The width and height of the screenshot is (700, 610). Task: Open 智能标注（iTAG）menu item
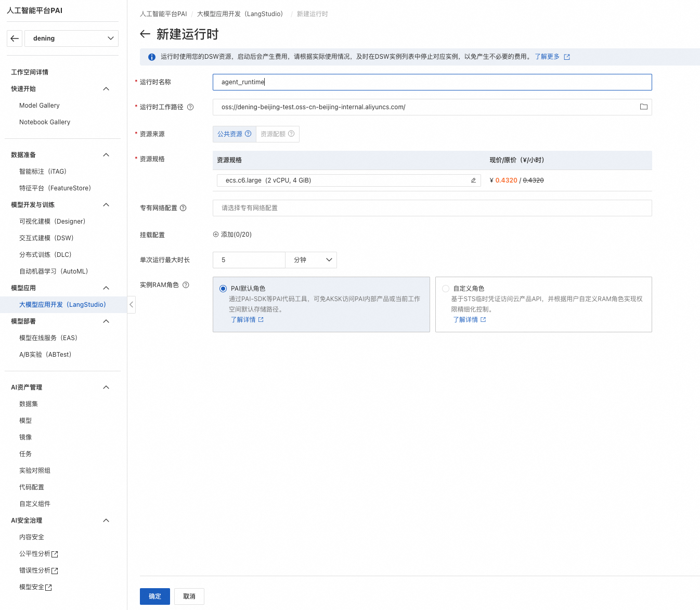click(43, 172)
